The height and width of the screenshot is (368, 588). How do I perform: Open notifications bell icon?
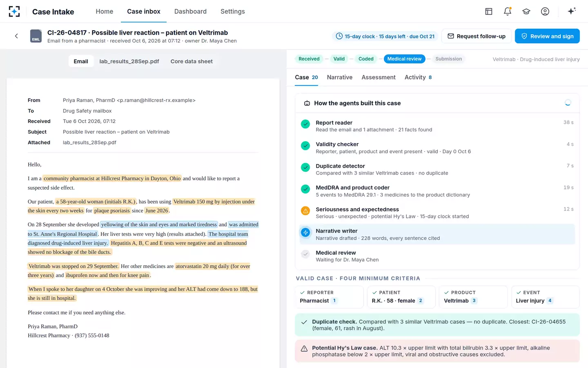[508, 11]
